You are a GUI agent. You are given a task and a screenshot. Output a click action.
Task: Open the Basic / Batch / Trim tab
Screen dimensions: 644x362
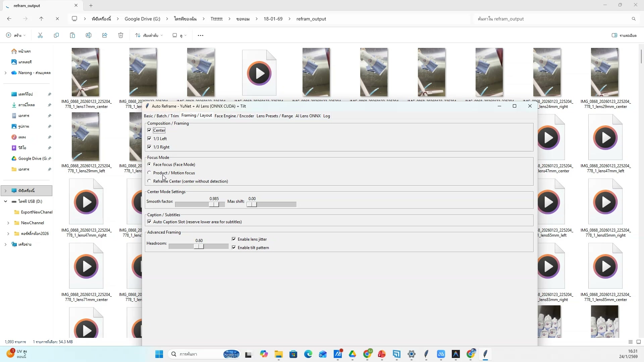pyautogui.click(x=161, y=116)
